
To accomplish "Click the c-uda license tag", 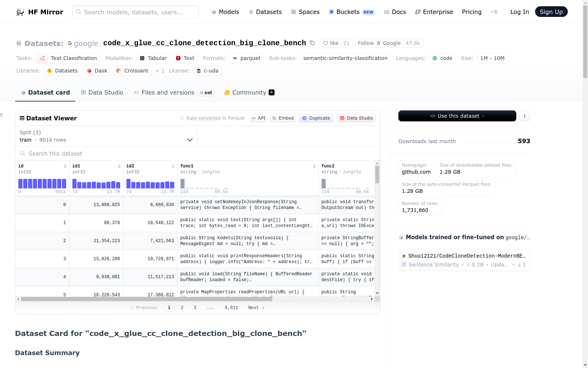I will [208, 71].
